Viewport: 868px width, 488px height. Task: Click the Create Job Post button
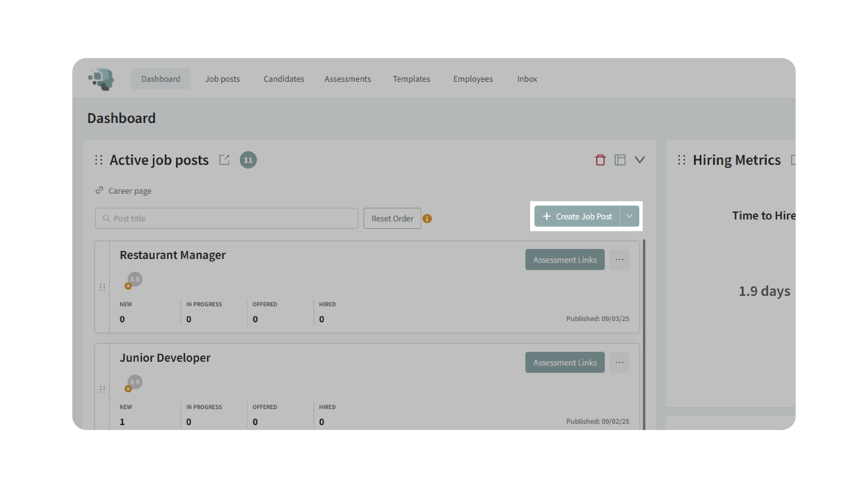click(577, 216)
